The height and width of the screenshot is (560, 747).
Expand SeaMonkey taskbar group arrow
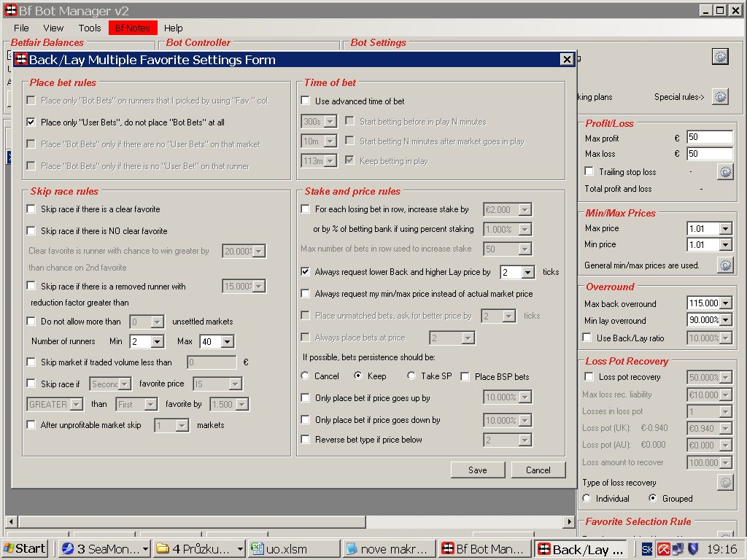pos(145,549)
